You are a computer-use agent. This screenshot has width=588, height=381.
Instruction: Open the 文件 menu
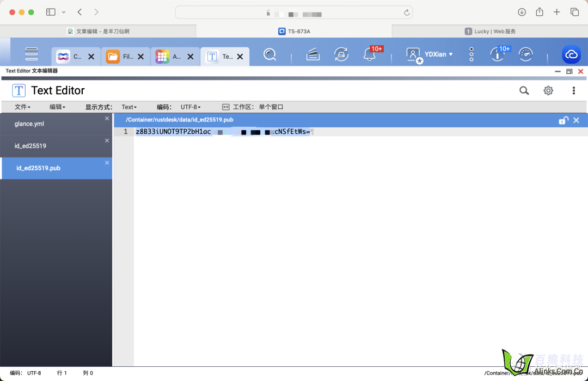click(22, 107)
